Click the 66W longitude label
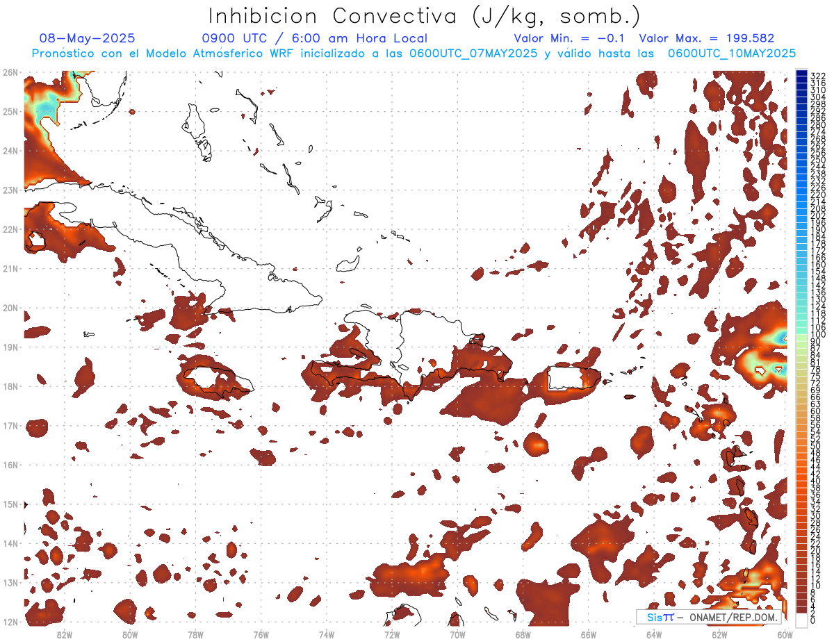The height and width of the screenshot is (644, 834). tap(589, 634)
